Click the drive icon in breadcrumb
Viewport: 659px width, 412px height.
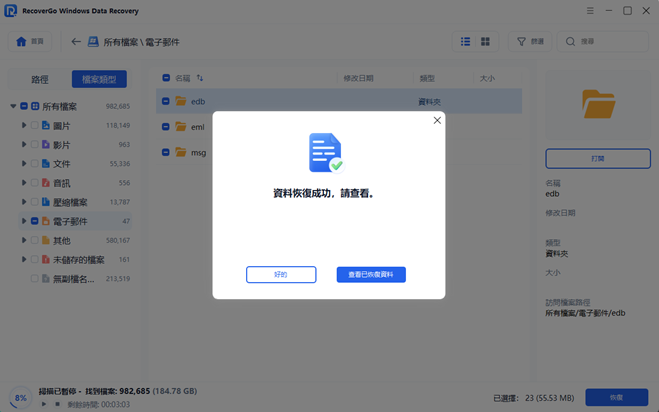93,42
